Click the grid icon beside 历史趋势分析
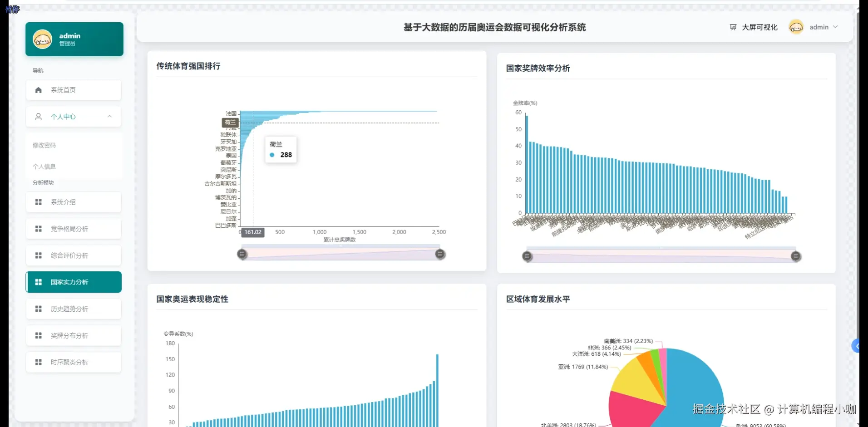Viewport: 868px width, 427px height. (39, 309)
